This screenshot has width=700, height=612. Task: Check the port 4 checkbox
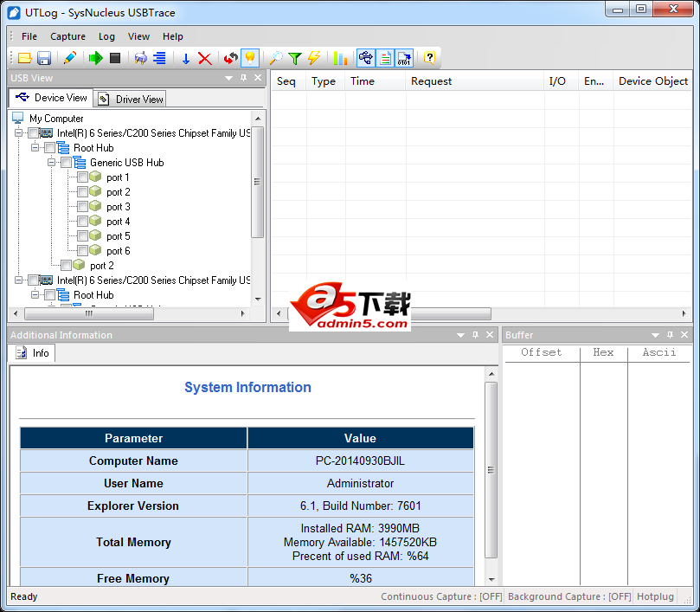pyautogui.click(x=82, y=222)
